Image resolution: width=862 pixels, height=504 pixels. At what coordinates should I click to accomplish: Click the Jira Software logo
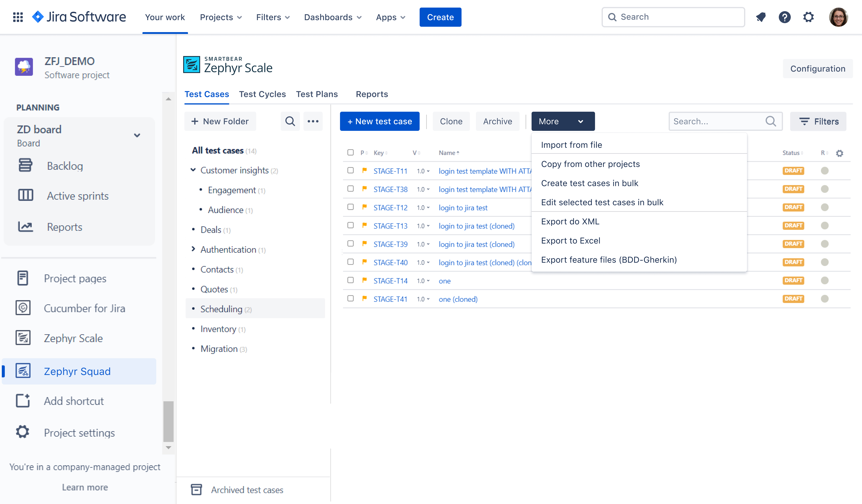point(79,17)
